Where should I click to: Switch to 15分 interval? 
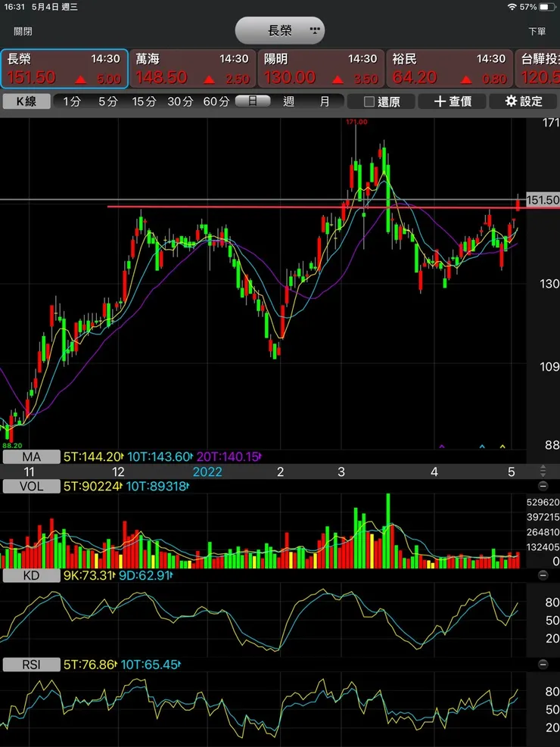point(145,101)
